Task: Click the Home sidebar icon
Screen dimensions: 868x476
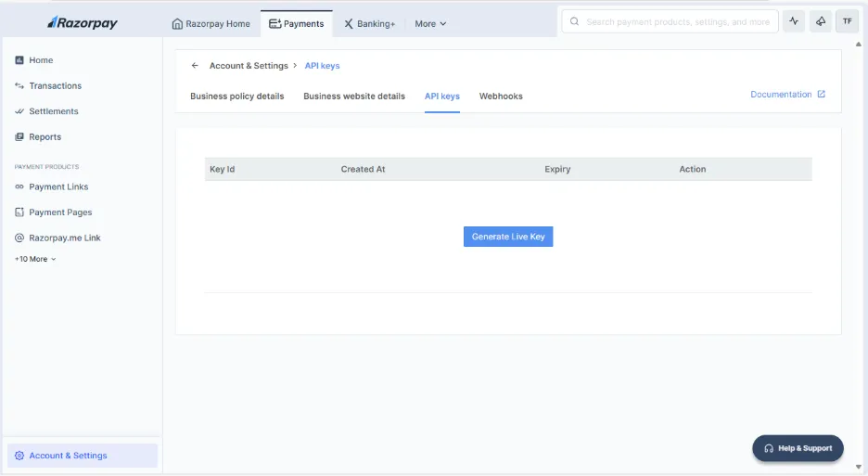Action: click(x=19, y=59)
